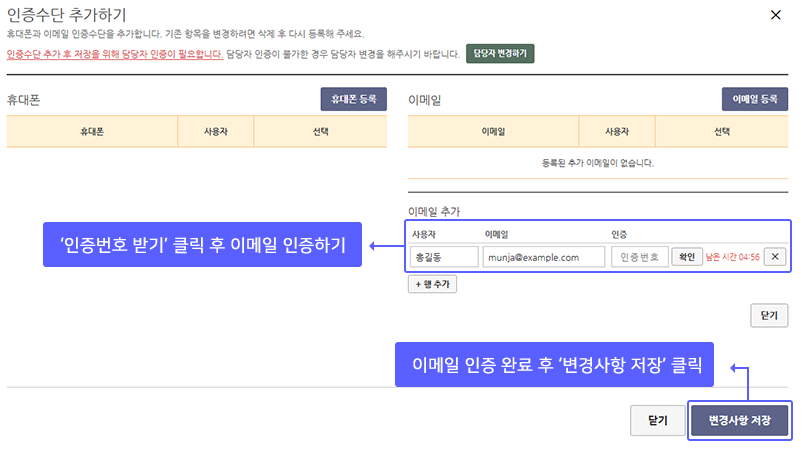Click the 사용자 column header in phone table
Viewport: 802px width, 450px height.
(x=215, y=131)
